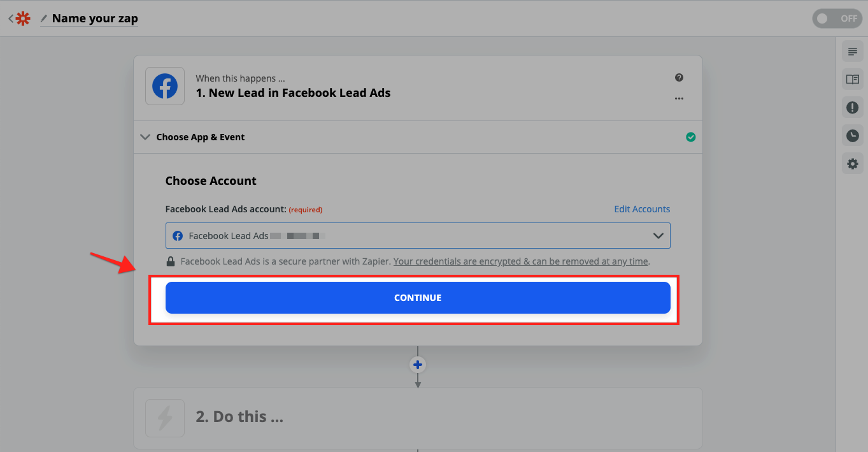Open the Edit Accounts link

[x=642, y=209]
